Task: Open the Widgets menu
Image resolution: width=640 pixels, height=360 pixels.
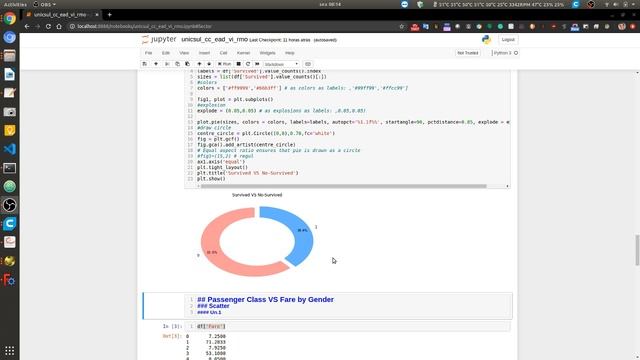Action: (267, 53)
